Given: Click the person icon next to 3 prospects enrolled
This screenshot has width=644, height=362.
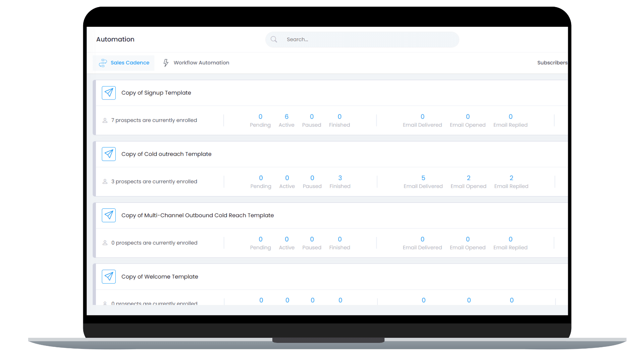Looking at the screenshot, I should tap(105, 181).
